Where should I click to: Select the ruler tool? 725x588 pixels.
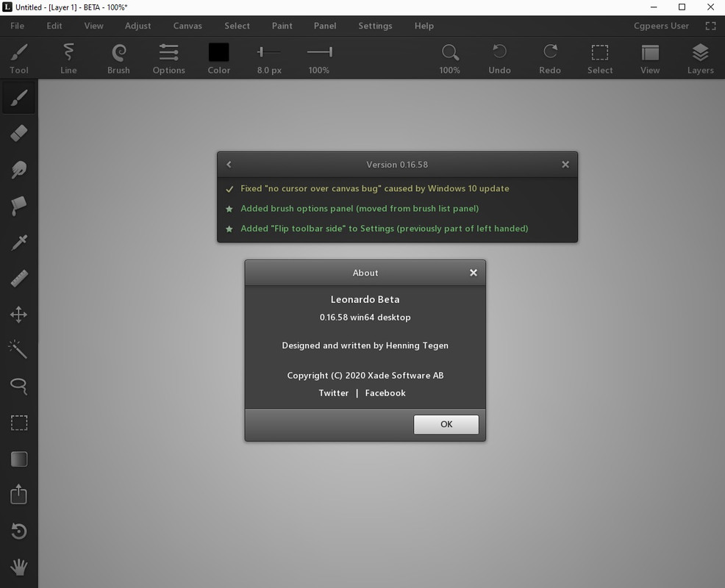[x=19, y=279]
